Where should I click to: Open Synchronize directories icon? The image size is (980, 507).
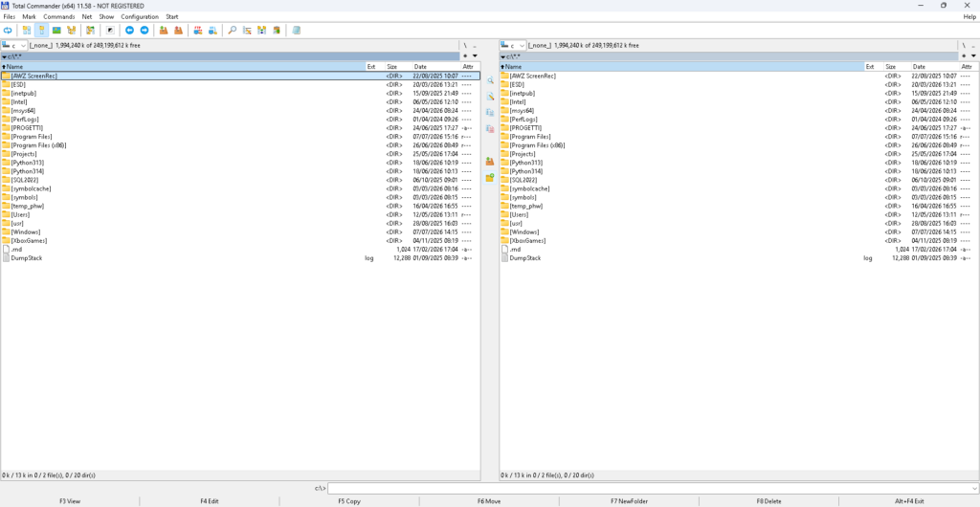[x=262, y=30]
